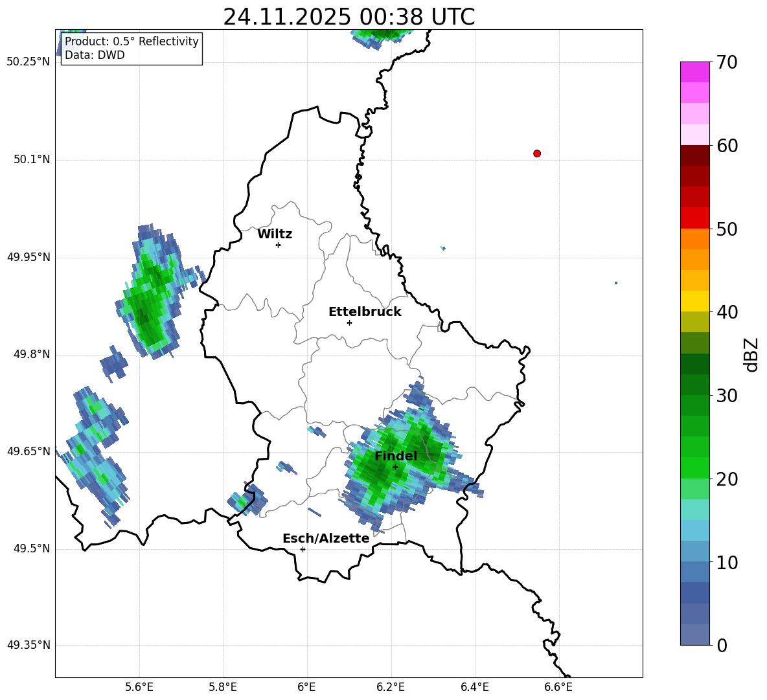Click the Findel location cross marker
Viewport: 767px width, 700px height.
pos(395,467)
